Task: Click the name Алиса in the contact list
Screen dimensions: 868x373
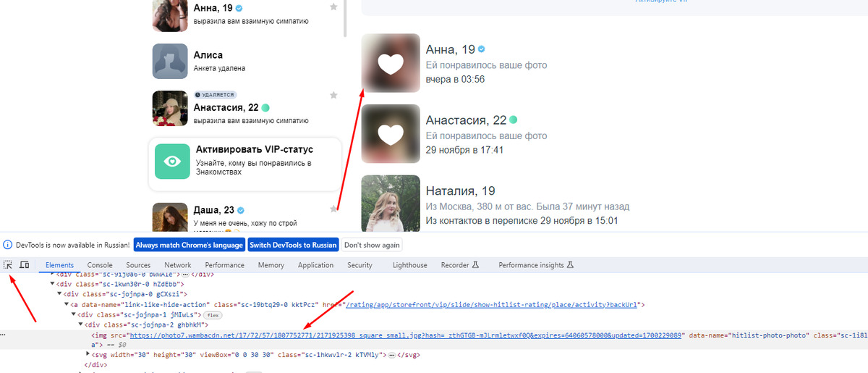Action: coord(208,55)
